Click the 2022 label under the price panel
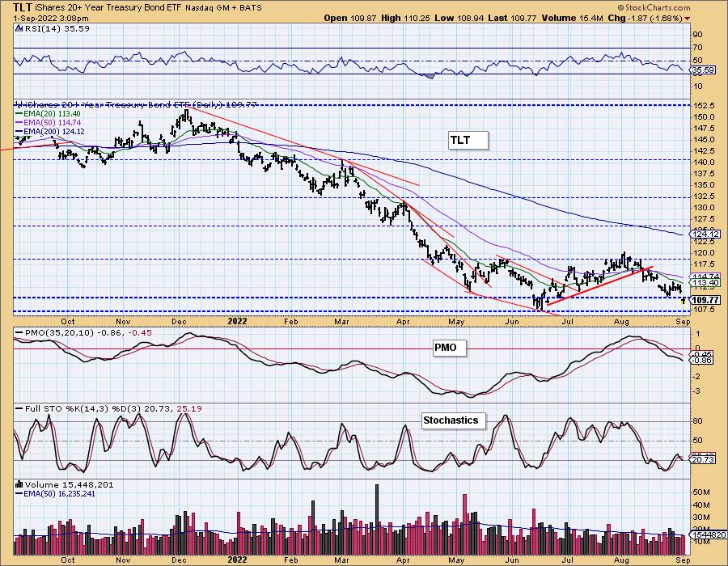Image resolution: width=728 pixels, height=566 pixels. pyautogui.click(x=237, y=321)
